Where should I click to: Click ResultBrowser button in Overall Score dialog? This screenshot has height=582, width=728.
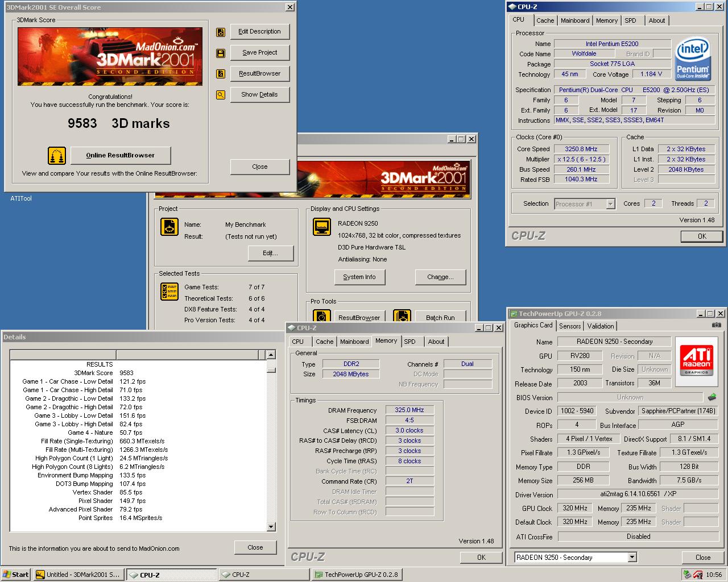(x=260, y=73)
